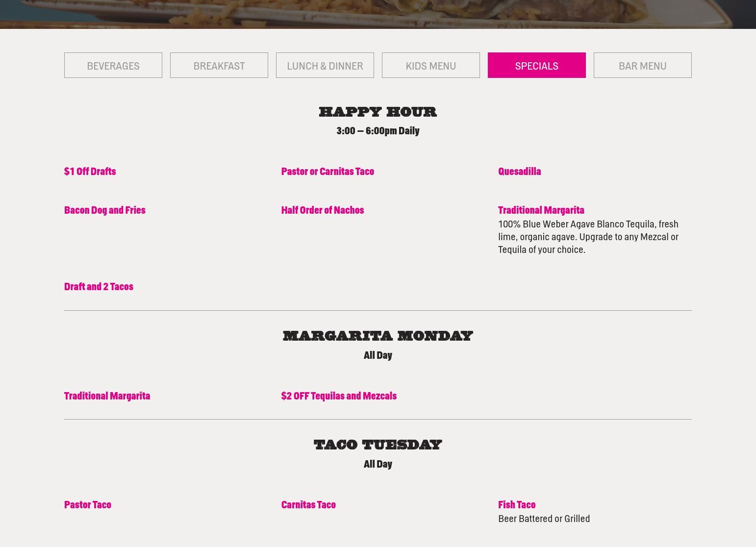Click the Pastor Taco item

88,504
